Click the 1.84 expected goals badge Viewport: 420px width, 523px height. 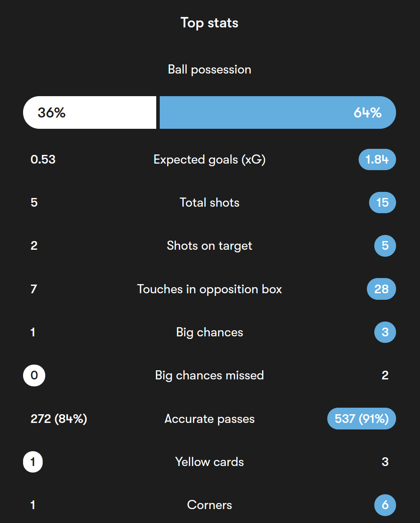click(377, 159)
